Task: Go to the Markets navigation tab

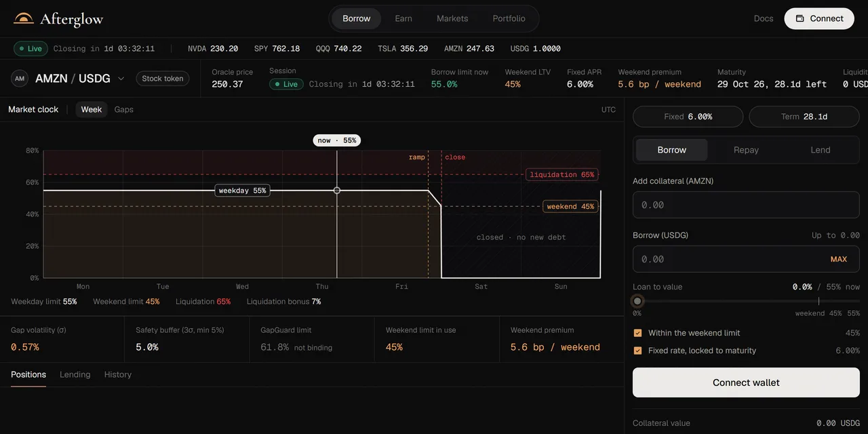Action: coord(452,18)
